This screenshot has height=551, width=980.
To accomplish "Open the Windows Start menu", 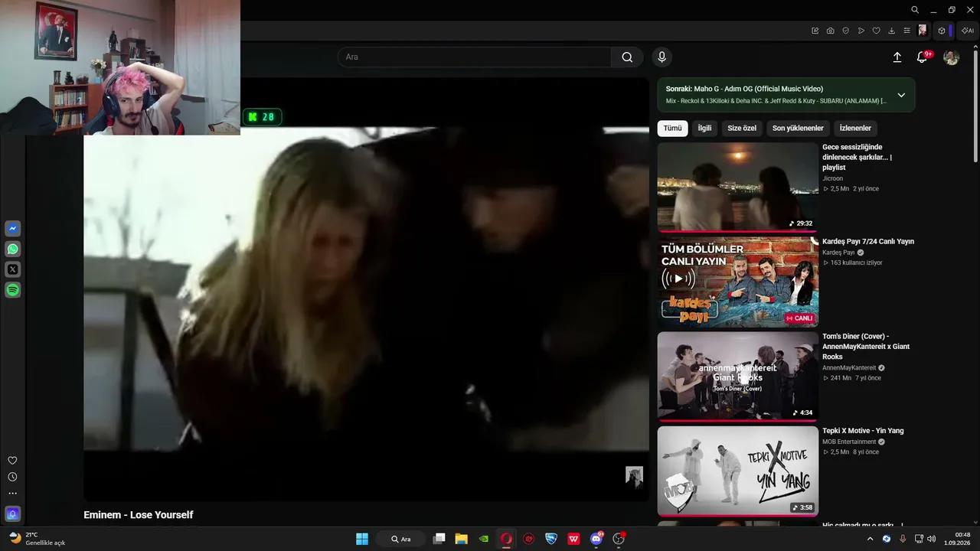I will click(x=362, y=539).
